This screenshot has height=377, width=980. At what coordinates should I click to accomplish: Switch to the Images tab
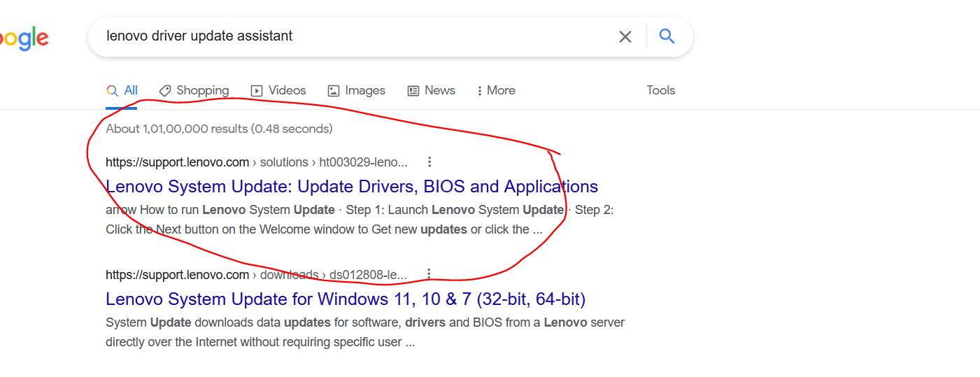[357, 91]
